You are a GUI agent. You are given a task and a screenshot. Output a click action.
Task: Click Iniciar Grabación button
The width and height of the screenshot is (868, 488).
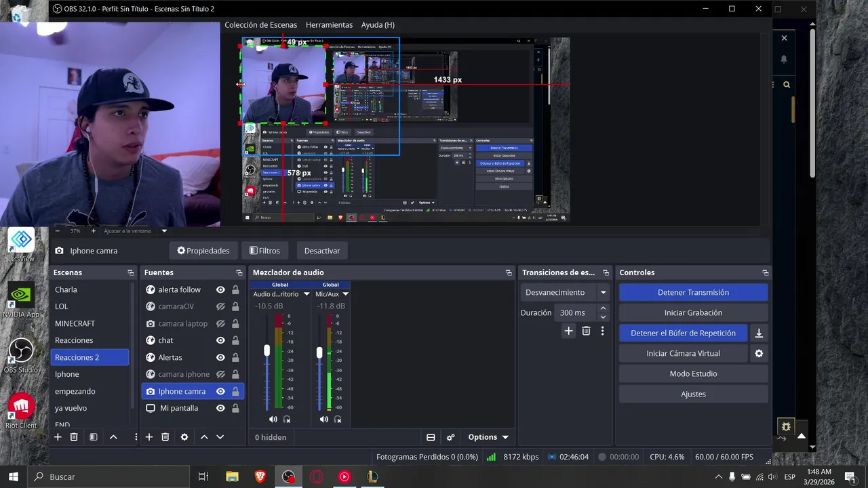pos(693,312)
